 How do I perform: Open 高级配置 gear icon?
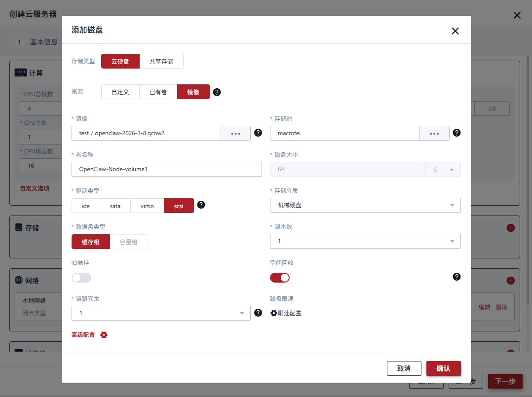[104, 335]
